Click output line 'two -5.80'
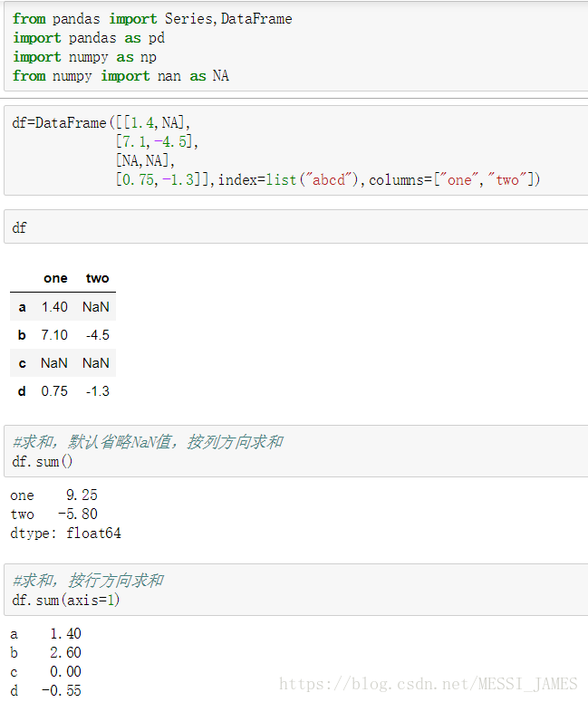Image resolution: width=588 pixels, height=702 pixels. pyautogui.click(x=53, y=514)
